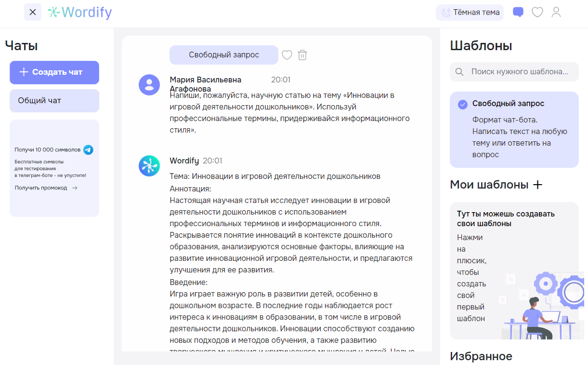Click the checkmark icon on Свободный запрос card
The width and height of the screenshot is (588, 365).
pos(463,104)
